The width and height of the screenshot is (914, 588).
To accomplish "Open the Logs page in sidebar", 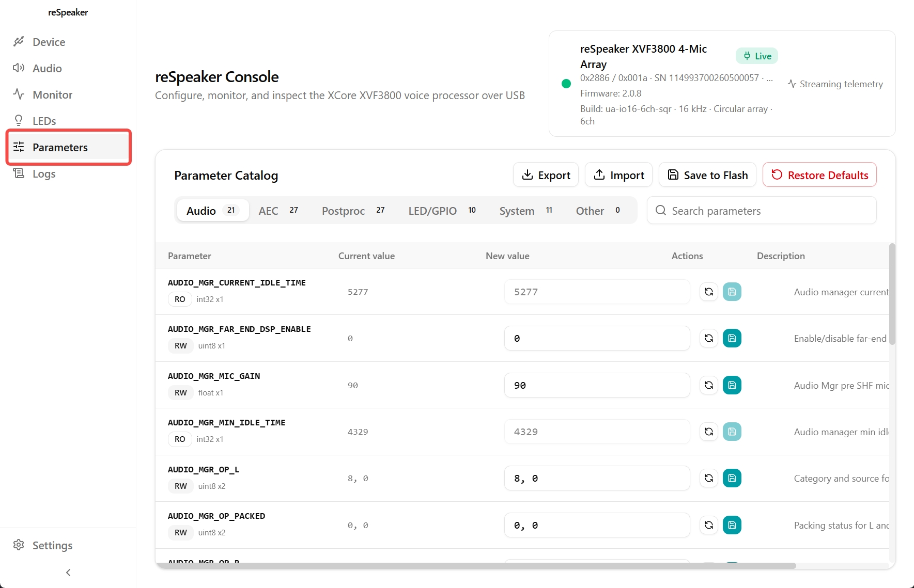I will [68, 173].
